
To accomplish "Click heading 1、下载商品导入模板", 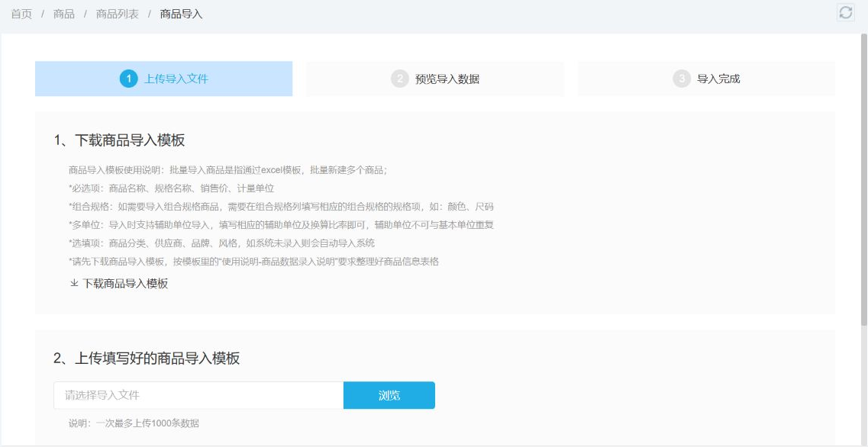I will click(x=120, y=140).
